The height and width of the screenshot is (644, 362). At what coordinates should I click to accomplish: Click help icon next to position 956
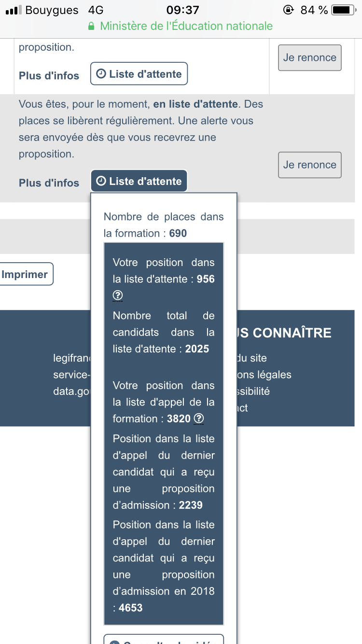coord(118,295)
